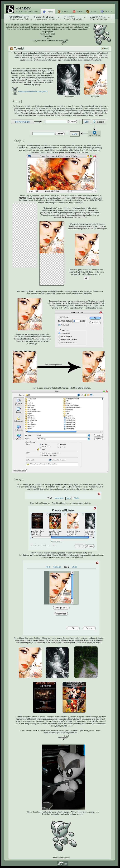The height and width of the screenshot is (868, 120).
Task: Click the Browse Gallery button
Action: coord(23,122)
